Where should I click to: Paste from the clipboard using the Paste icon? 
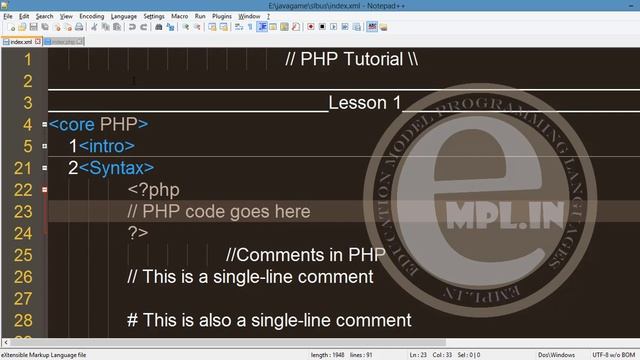[117, 27]
